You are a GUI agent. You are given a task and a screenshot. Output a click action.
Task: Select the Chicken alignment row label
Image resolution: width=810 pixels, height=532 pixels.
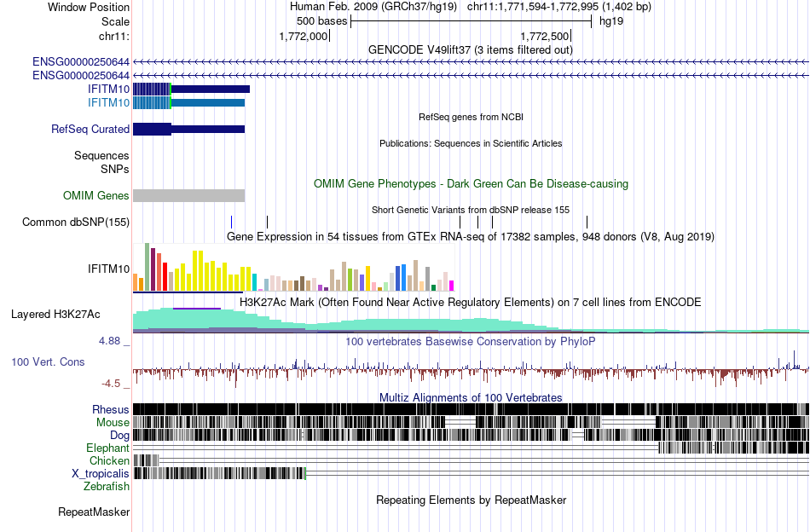[109, 460]
